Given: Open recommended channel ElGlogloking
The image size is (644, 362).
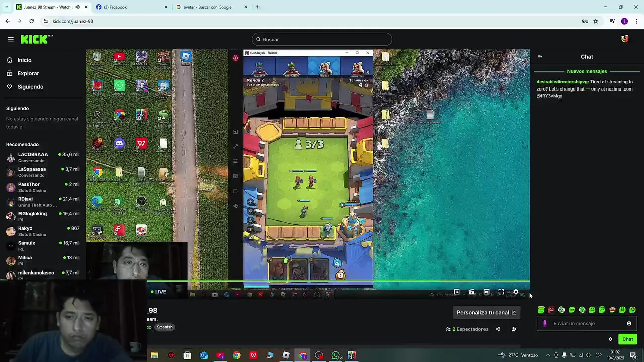Looking at the screenshot, I should (43, 216).
